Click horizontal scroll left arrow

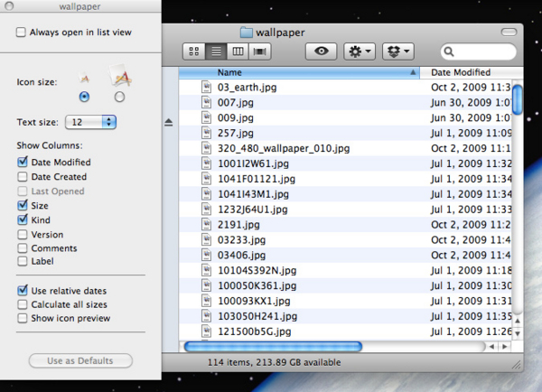coord(492,347)
